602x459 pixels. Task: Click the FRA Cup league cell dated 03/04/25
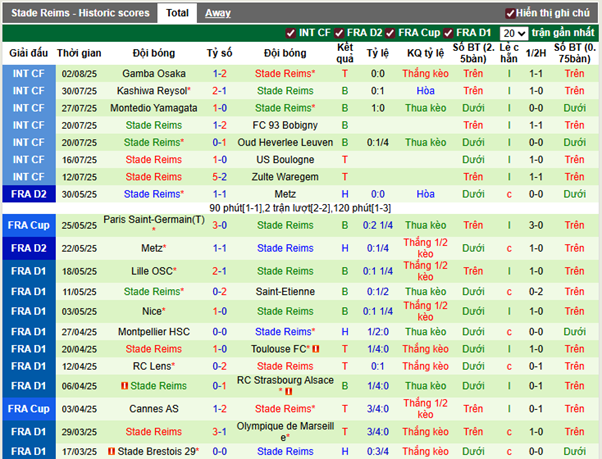point(29,409)
